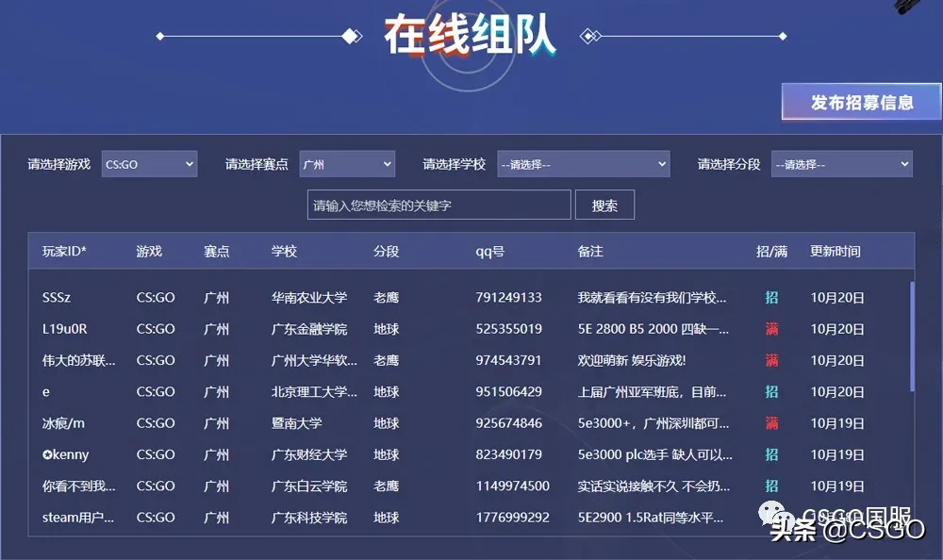Click player ID L19u0R
The height and width of the screenshot is (560, 943).
(x=64, y=329)
